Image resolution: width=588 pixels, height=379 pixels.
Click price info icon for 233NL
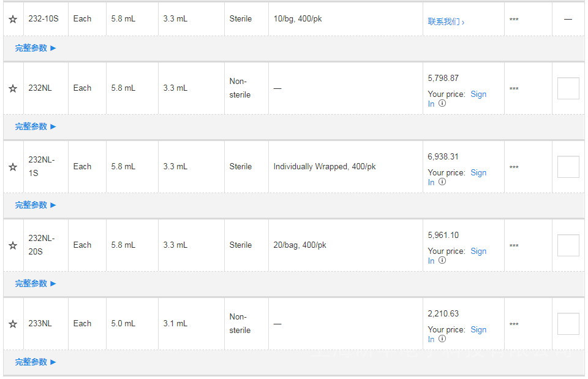[x=442, y=339]
